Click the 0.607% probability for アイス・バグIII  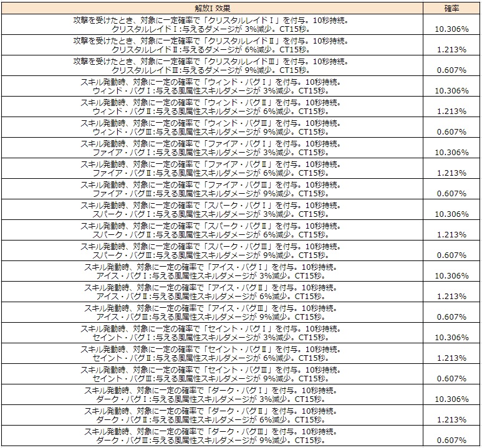click(x=452, y=317)
